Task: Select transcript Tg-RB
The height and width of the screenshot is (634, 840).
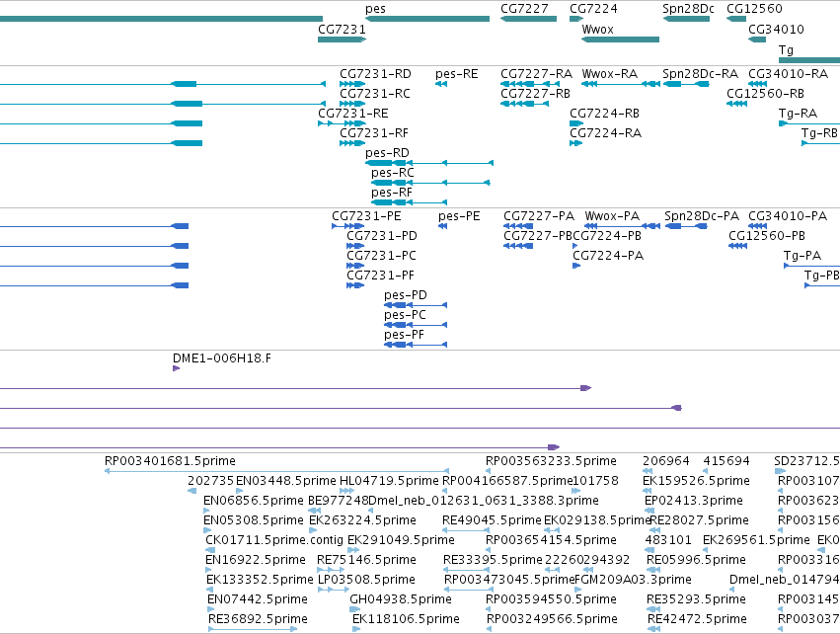Action: click(819, 133)
